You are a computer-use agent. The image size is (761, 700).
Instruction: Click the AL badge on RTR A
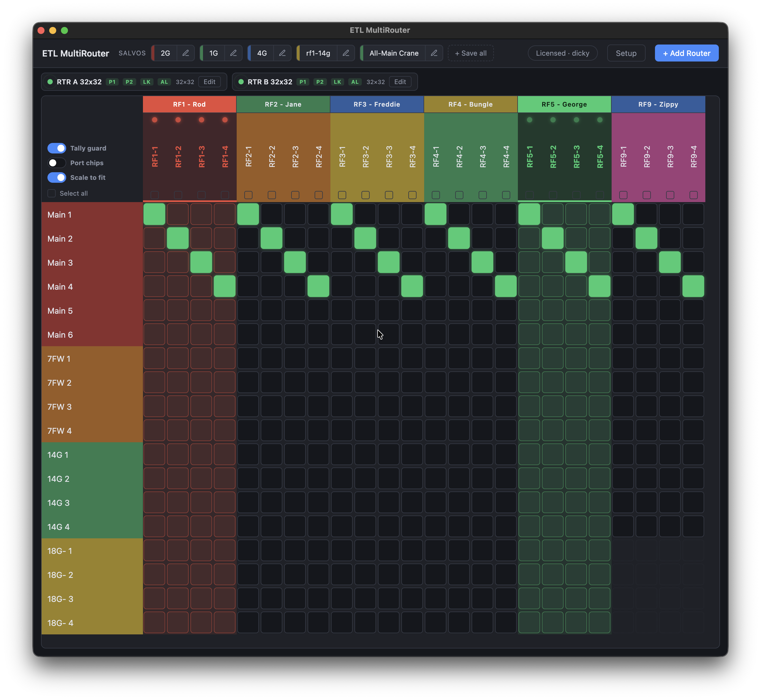(164, 82)
